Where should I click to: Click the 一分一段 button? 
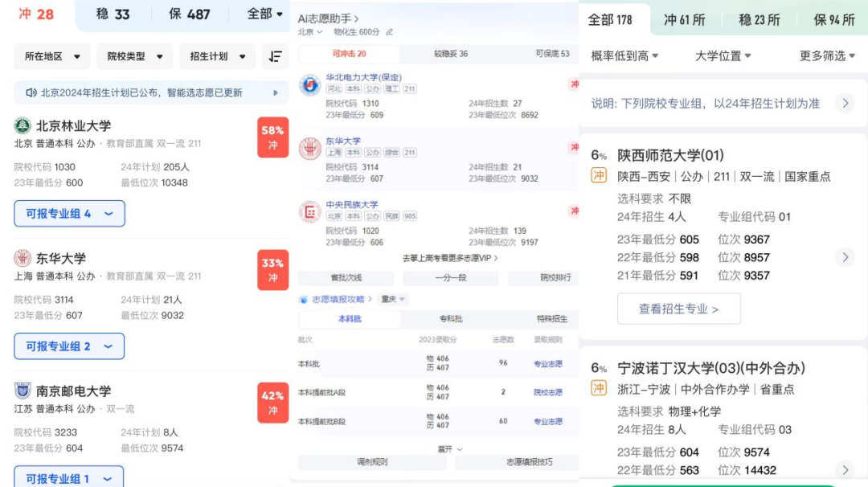tap(457, 278)
